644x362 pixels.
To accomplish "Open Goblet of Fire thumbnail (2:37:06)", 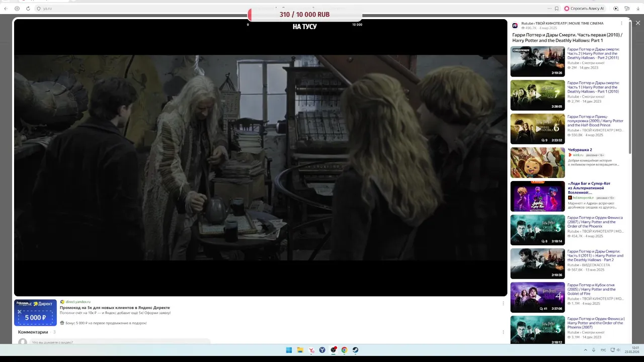I will click(x=537, y=297).
